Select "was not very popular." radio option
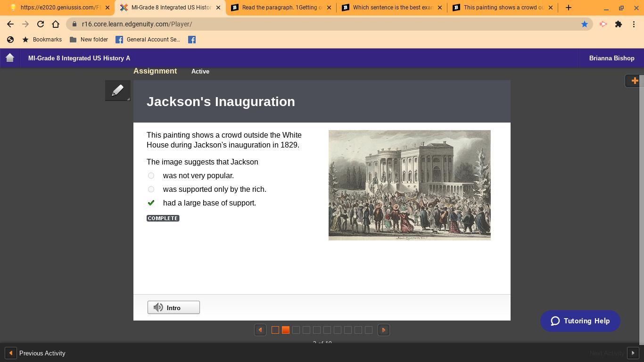This screenshot has width=644, height=362. pyautogui.click(x=151, y=175)
